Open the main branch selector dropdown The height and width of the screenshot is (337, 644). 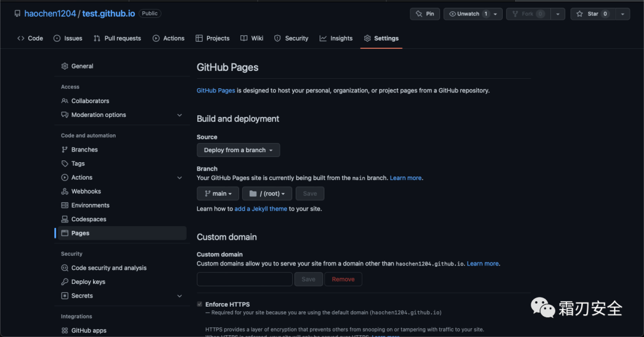(218, 194)
